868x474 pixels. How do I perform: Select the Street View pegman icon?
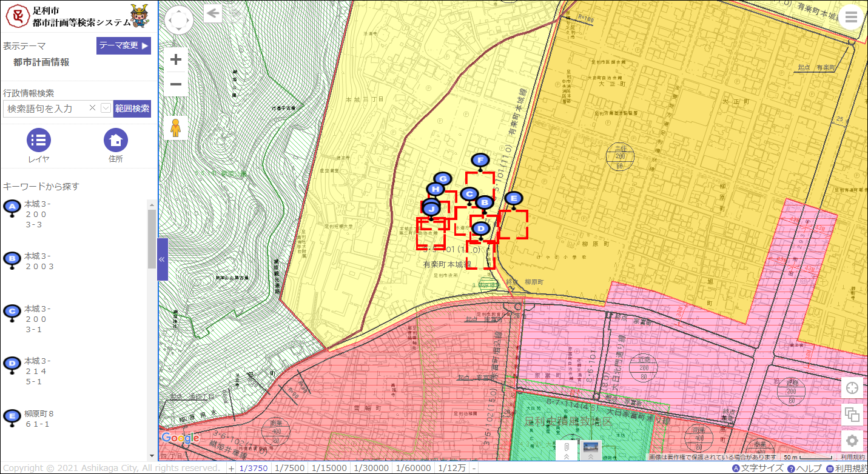[x=176, y=129]
